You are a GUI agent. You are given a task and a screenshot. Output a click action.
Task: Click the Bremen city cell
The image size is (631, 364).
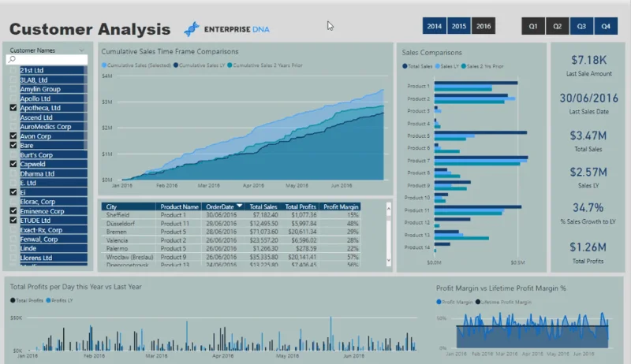[x=116, y=232]
